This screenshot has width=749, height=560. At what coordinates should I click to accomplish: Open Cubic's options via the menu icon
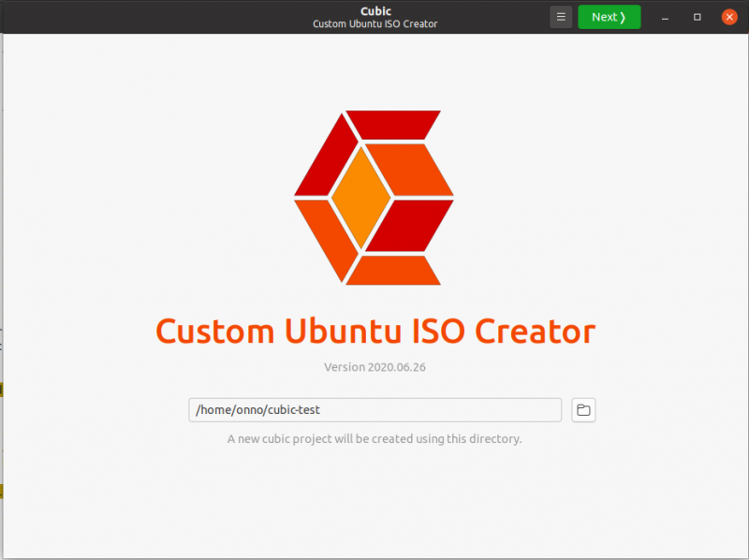coord(561,16)
